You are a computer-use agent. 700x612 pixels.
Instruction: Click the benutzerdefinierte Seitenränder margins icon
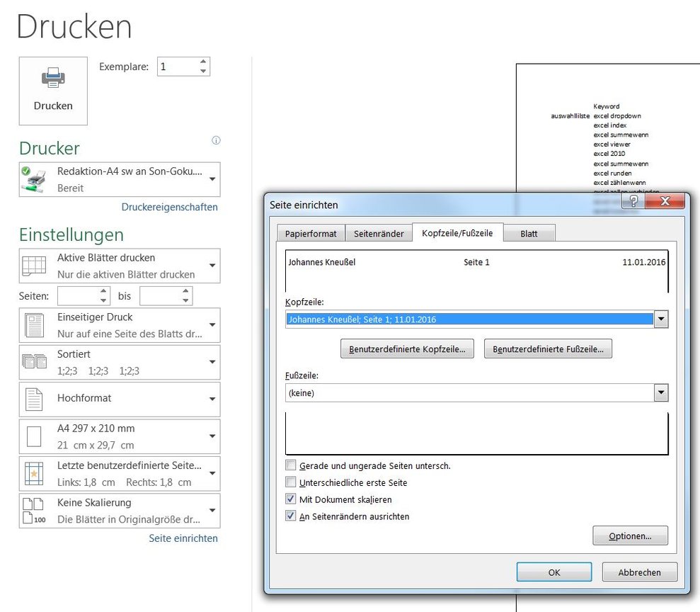[x=33, y=474]
